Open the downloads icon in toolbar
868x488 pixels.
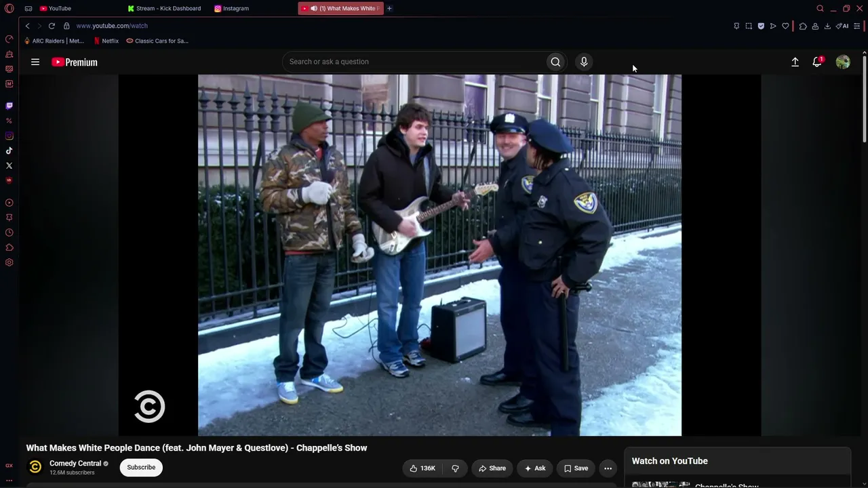[x=827, y=26]
